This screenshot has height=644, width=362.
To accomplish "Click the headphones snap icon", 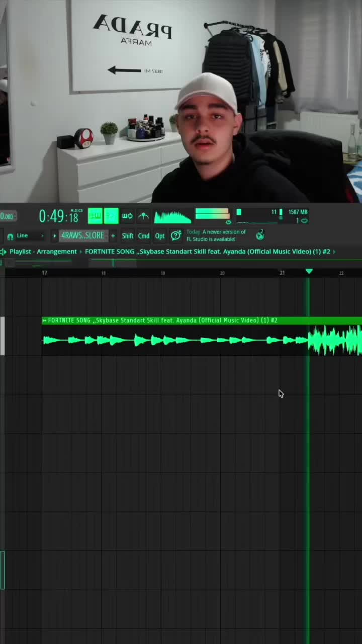I will click(x=10, y=236).
